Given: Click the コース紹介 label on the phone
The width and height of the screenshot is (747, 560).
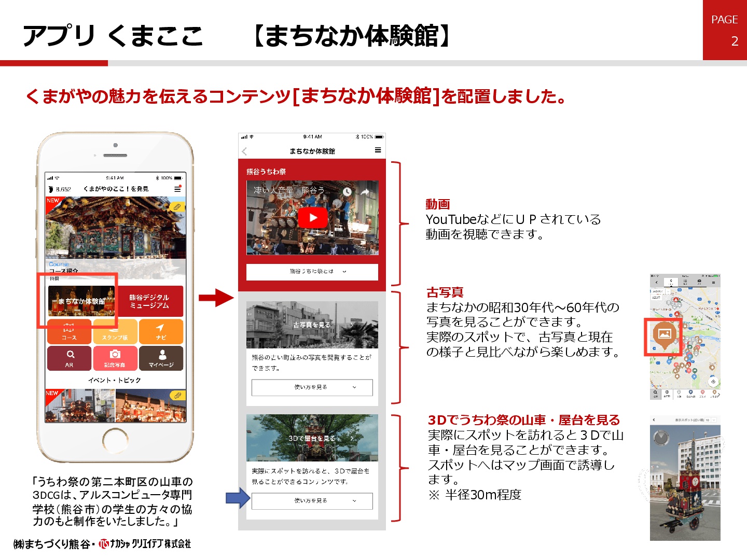Looking at the screenshot, I should pyautogui.click(x=64, y=271).
